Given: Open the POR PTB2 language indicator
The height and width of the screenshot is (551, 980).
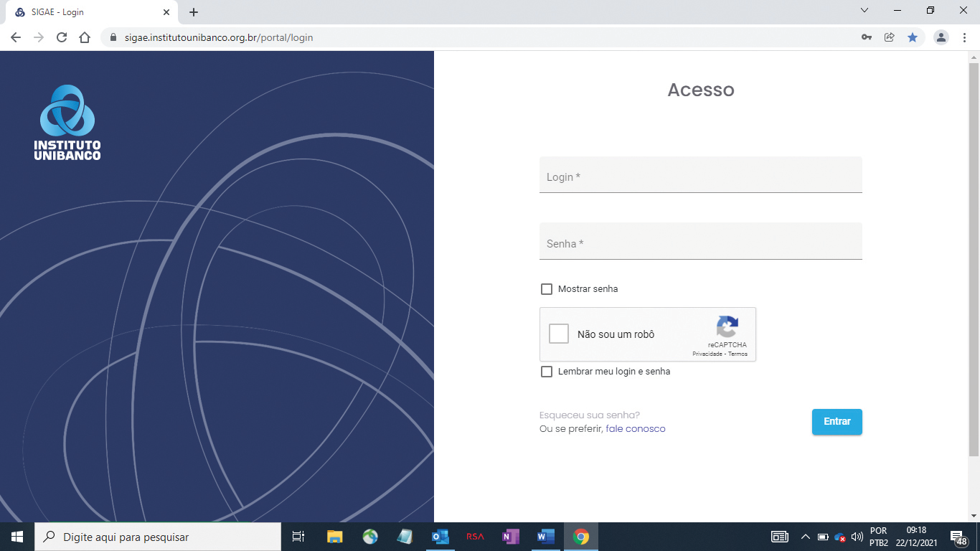Looking at the screenshot, I should 878,537.
